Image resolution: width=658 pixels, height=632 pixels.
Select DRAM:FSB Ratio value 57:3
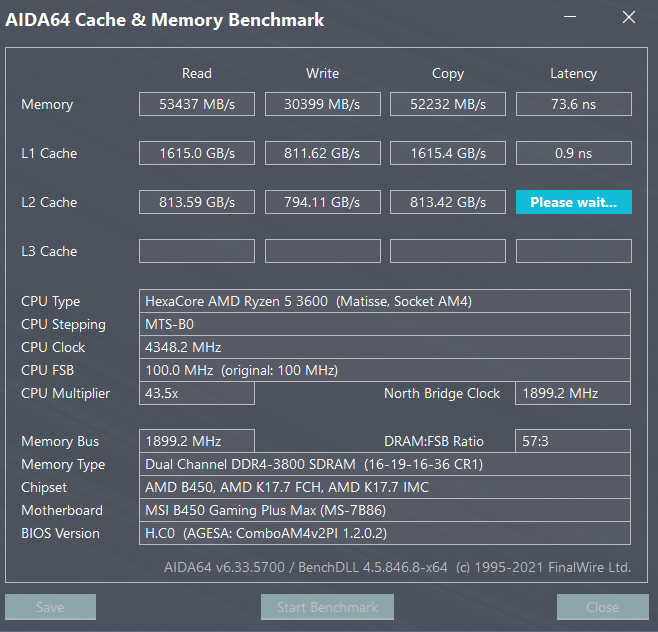click(573, 441)
